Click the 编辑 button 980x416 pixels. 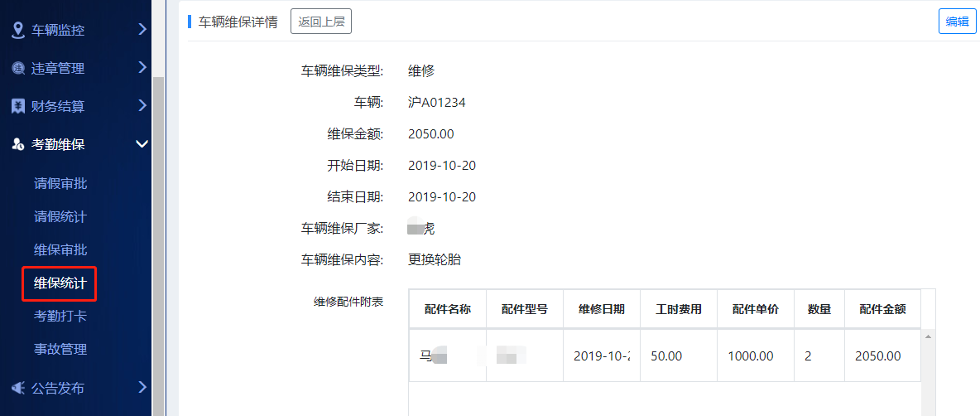click(957, 22)
